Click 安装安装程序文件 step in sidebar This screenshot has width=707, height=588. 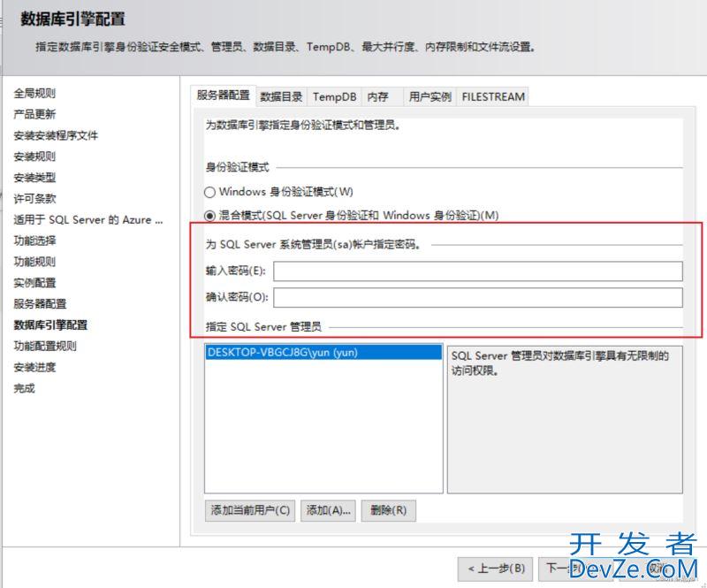(x=56, y=135)
